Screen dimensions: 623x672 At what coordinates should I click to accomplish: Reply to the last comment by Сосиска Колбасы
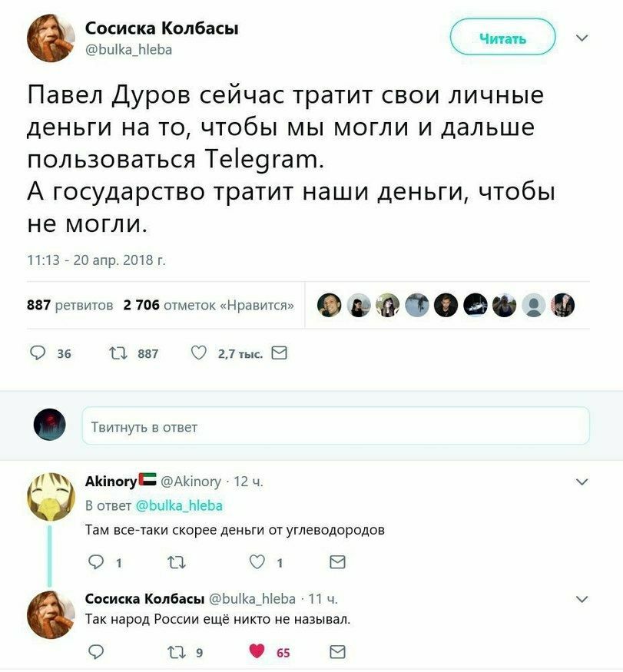tap(95, 652)
